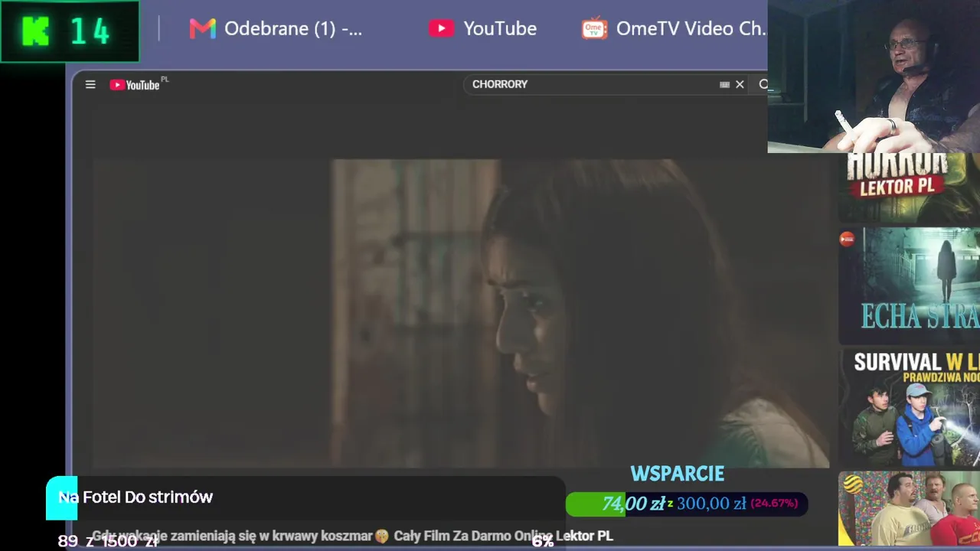Viewport: 980px width, 551px height.
Task: Open the HORROR LEKTOR PL thumbnail
Action: [909, 187]
